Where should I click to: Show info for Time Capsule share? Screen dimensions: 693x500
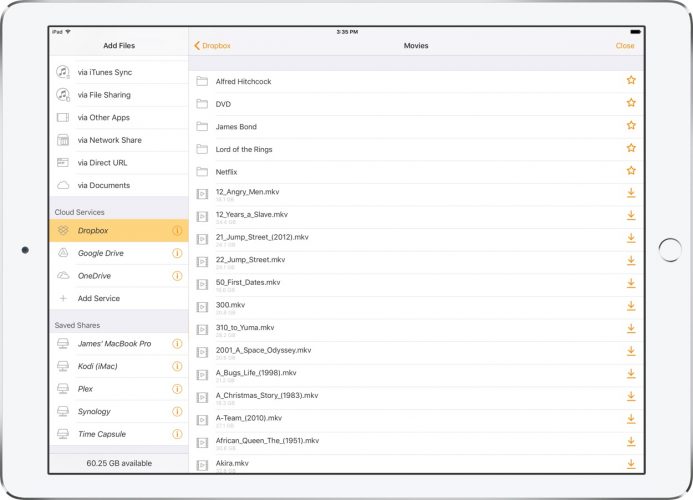tap(177, 434)
